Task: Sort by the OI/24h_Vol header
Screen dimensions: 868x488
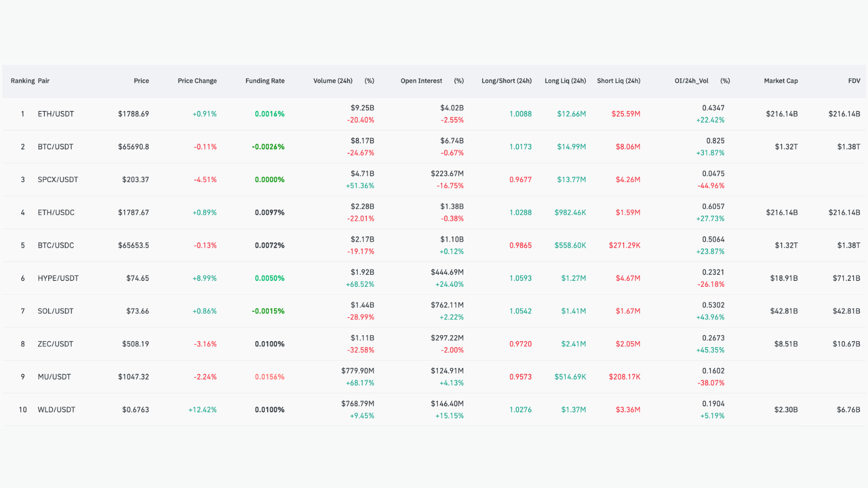Action: [x=691, y=81]
